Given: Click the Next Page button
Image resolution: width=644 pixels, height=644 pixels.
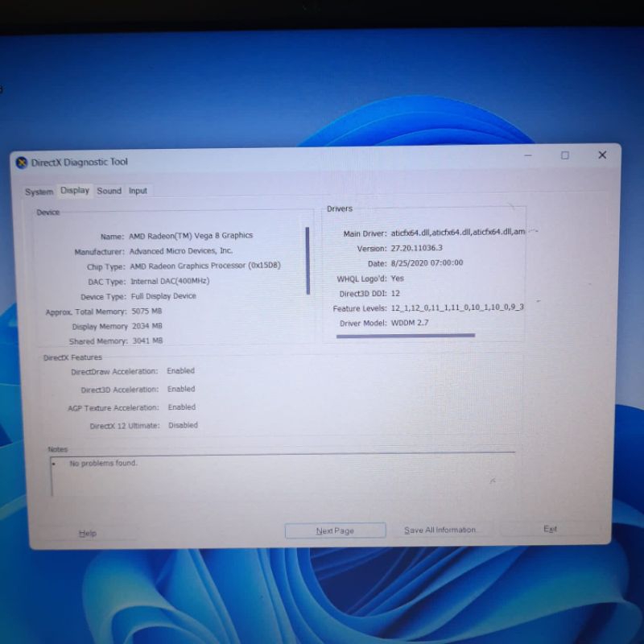Looking at the screenshot, I should pyautogui.click(x=335, y=530).
